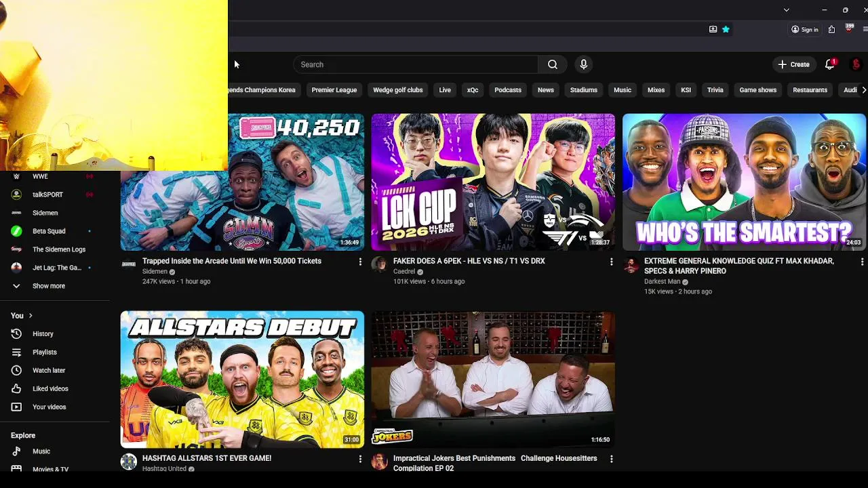
Task: Select the Game shows filter chip
Action: click(758, 90)
